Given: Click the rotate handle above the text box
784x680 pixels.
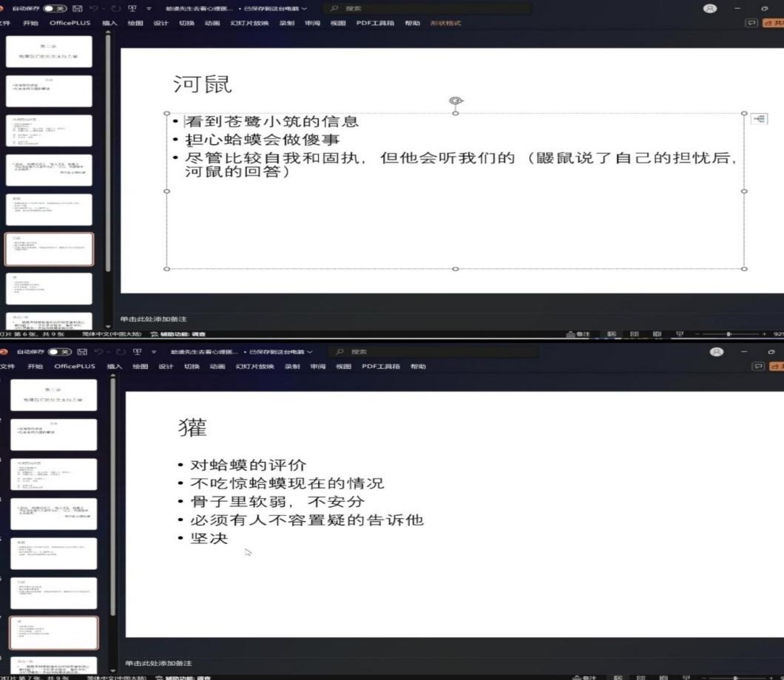Looking at the screenshot, I should point(456,101).
